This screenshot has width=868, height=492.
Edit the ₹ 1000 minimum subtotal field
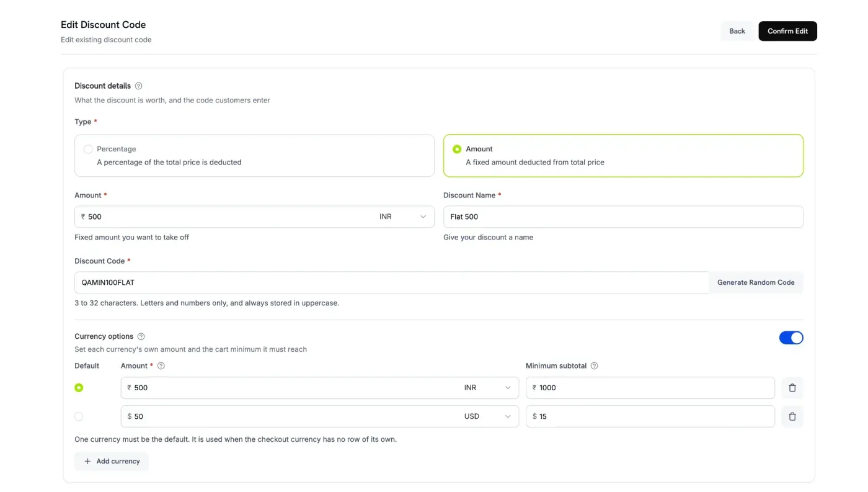pos(650,388)
